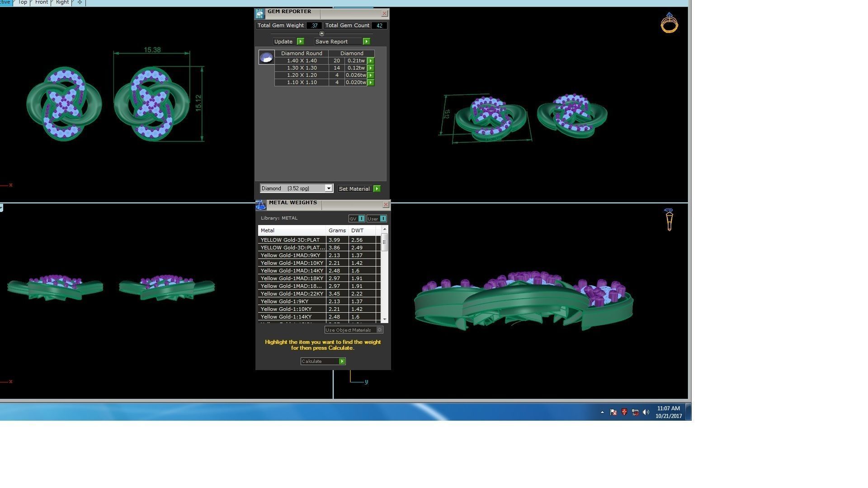
Task: Switch to the Right viewport tab
Action: point(62,2)
